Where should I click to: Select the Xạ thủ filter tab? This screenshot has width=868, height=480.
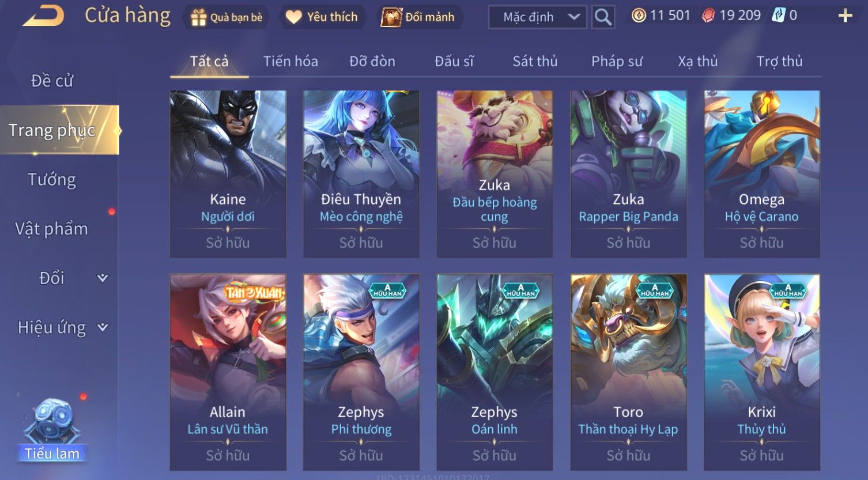(698, 61)
